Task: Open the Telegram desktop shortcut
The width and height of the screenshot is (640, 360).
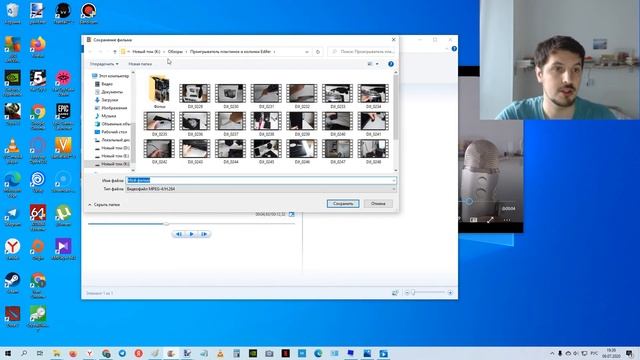Action: click(x=13, y=216)
